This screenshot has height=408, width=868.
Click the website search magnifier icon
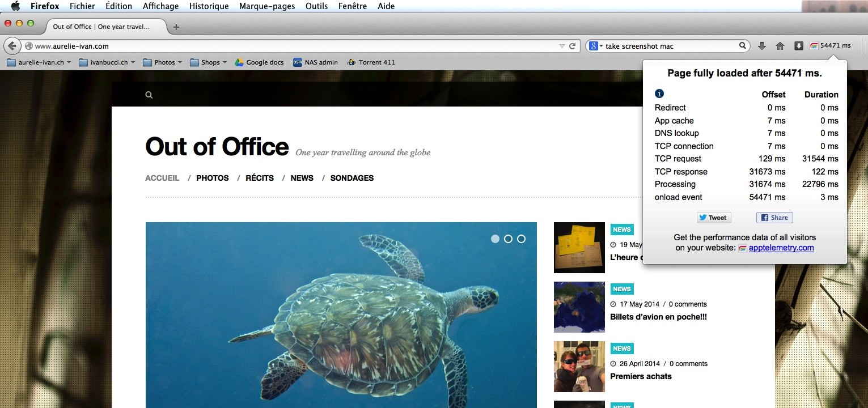tap(149, 95)
